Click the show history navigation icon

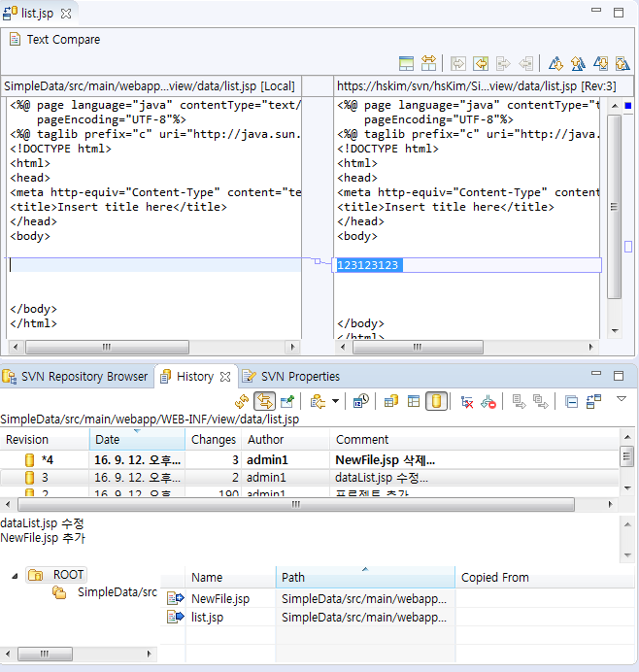(x=318, y=402)
